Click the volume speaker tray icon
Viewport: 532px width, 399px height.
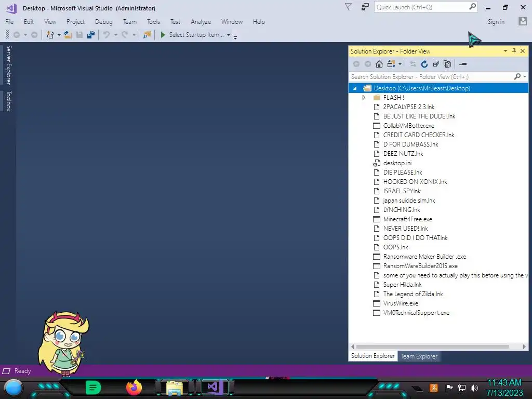474,388
